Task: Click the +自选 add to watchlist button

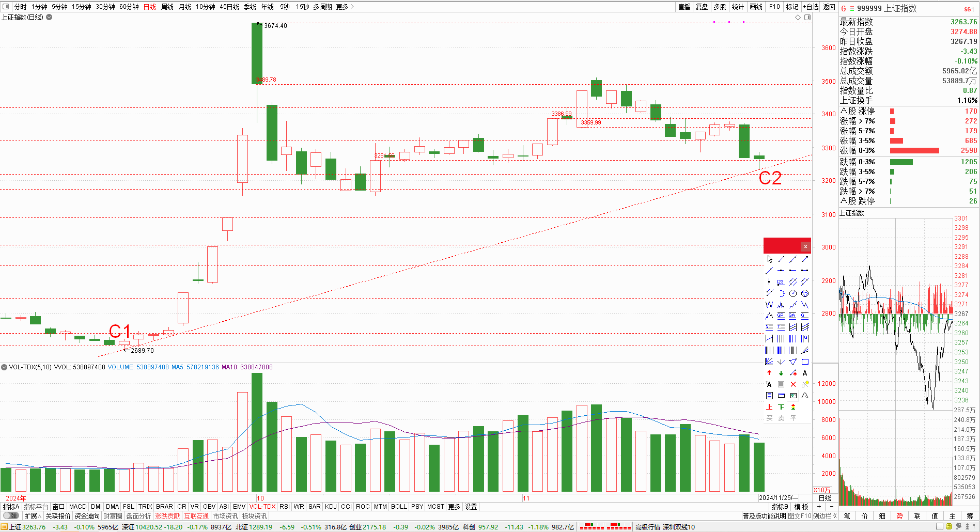Action: [811, 7]
